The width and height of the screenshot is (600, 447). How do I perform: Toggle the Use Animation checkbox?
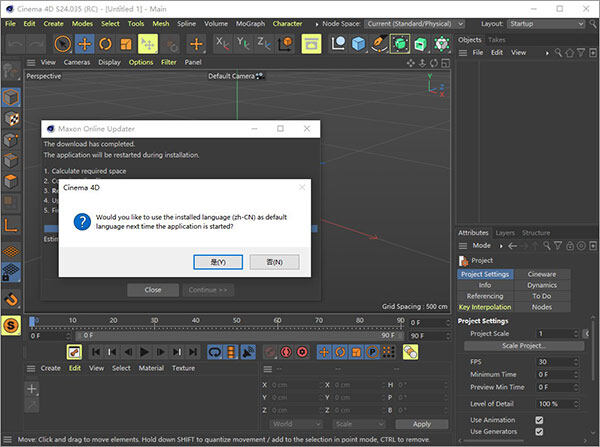click(x=539, y=420)
